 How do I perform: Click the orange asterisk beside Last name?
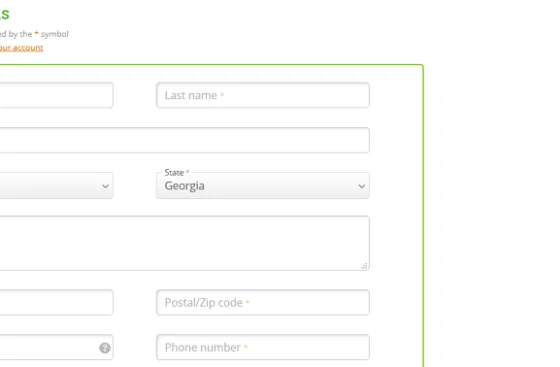click(222, 95)
